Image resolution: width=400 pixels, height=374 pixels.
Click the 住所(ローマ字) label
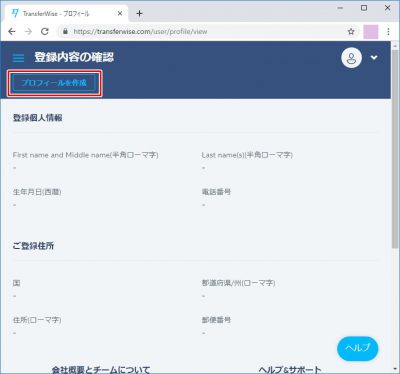click(x=37, y=320)
